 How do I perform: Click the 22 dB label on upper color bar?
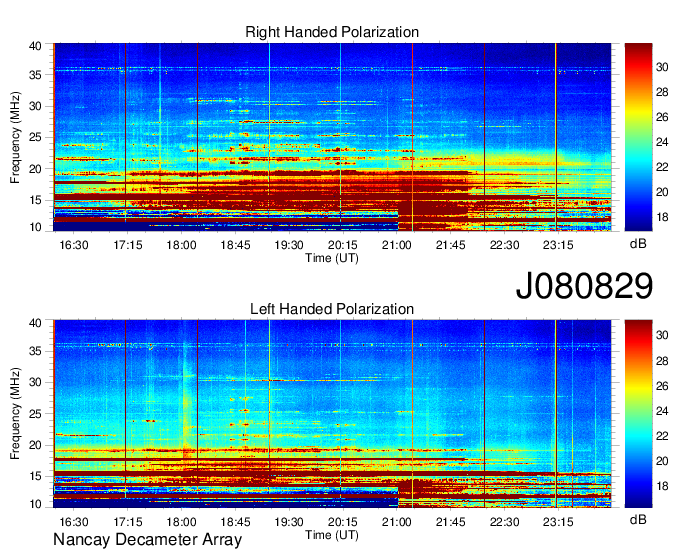coord(662,167)
